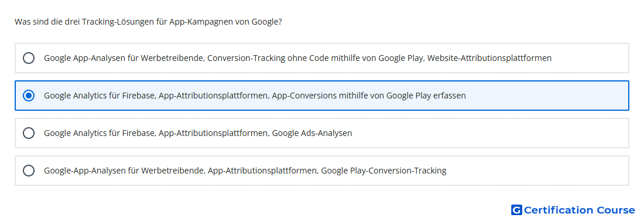This screenshot has height=221, width=644.
Task: Choose radio for answer ending Google Ads-Analysen
Action: 29,133
